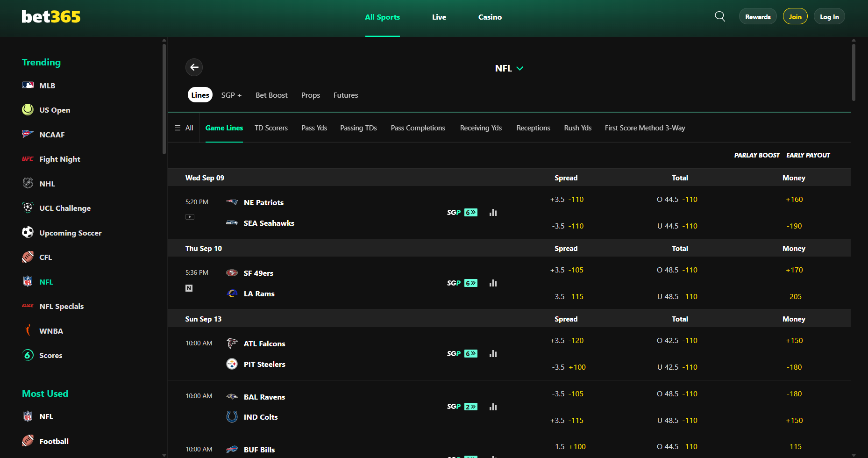
Task: Select Receptions market tab
Action: (533, 128)
